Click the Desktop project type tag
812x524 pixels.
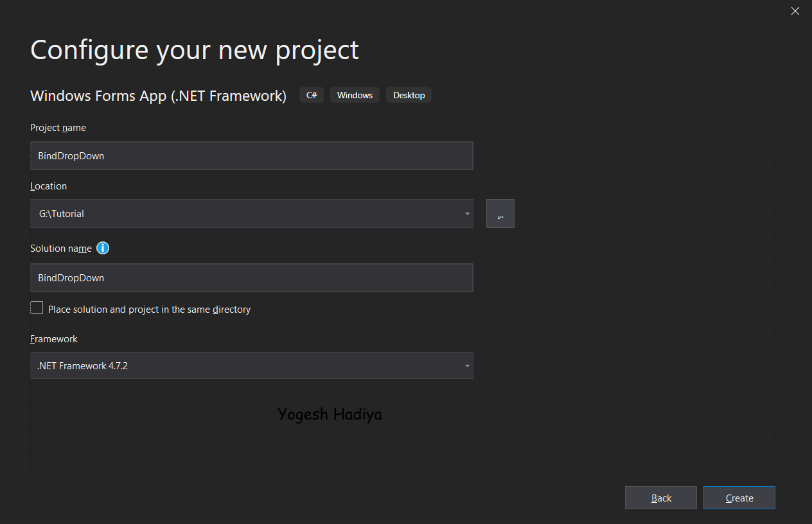click(x=409, y=95)
